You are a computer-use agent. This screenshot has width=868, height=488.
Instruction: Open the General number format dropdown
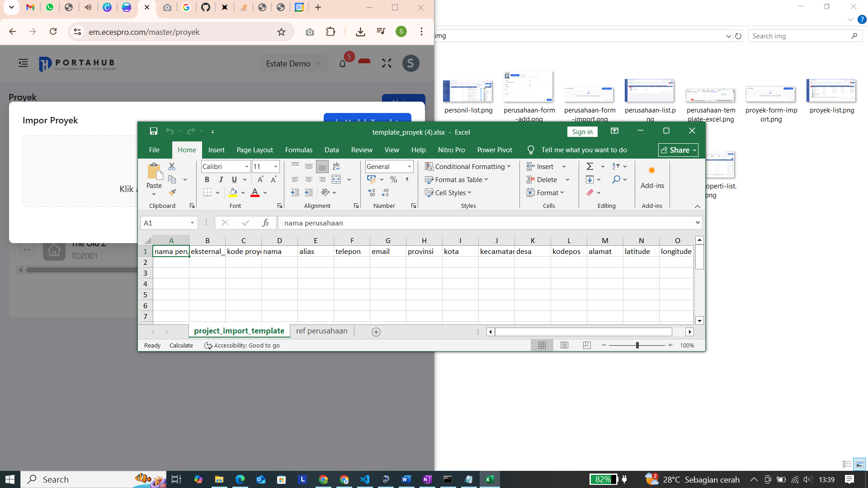pyautogui.click(x=409, y=166)
